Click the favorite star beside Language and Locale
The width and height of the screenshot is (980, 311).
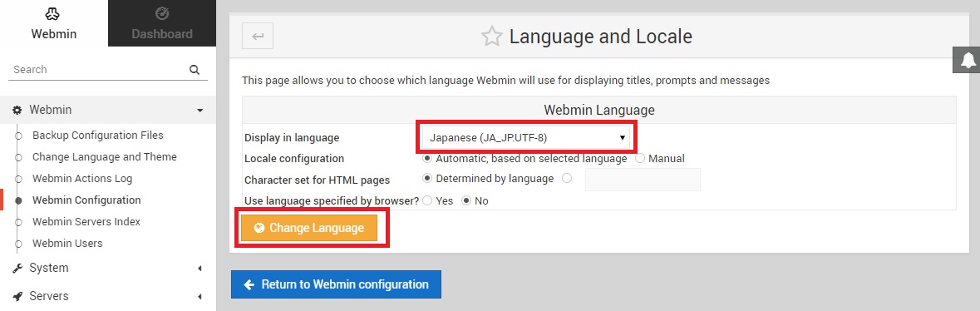tap(491, 37)
